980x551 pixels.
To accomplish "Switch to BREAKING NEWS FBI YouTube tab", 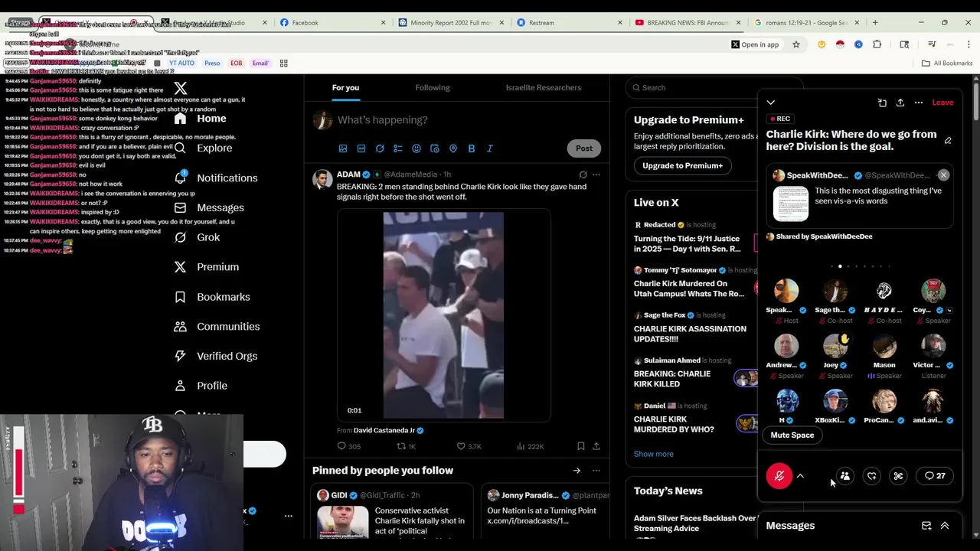I will click(688, 23).
